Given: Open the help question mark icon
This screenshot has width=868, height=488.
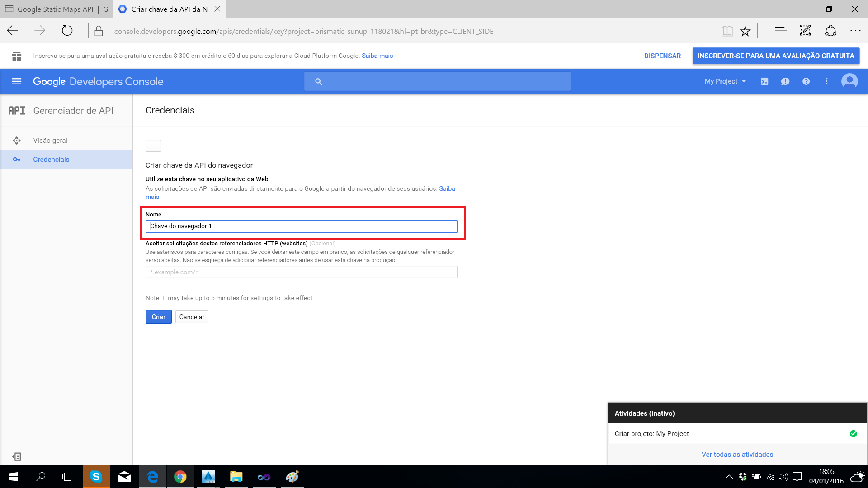Looking at the screenshot, I should pos(806,81).
